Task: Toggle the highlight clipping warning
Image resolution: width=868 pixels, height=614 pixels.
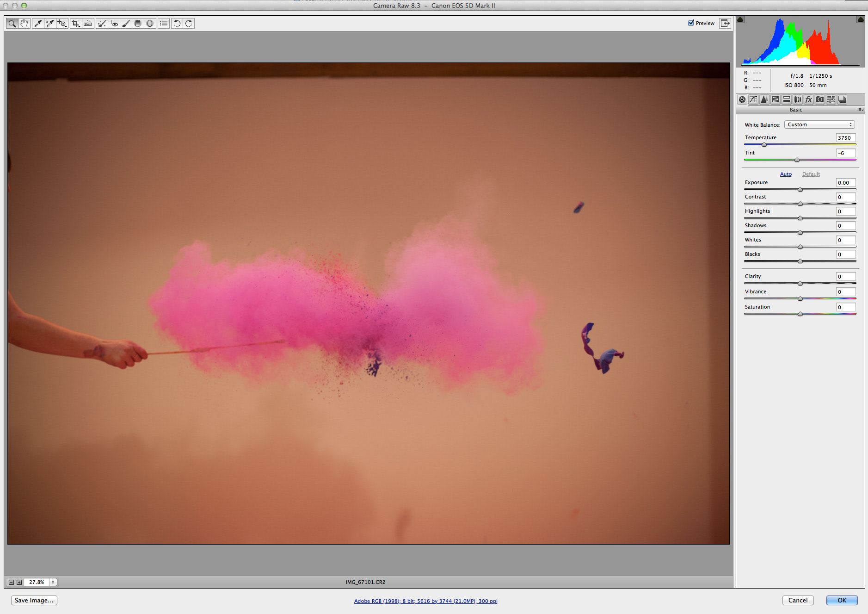Action: pyautogui.click(x=860, y=19)
